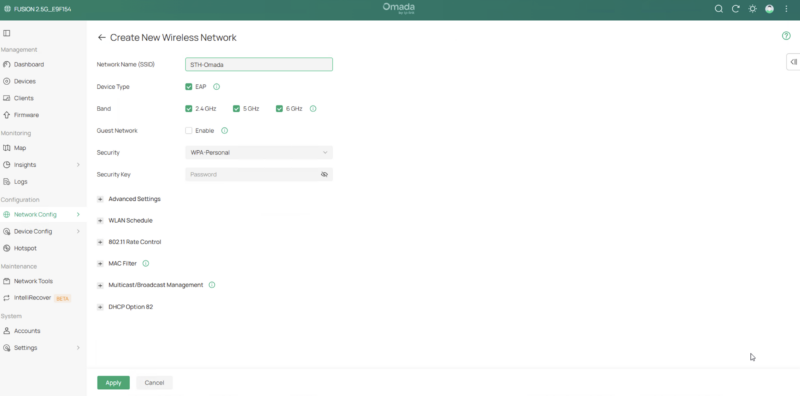Uncheck the 2.4 GHz band checkbox
Image resolution: width=800 pixels, height=396 pixels.
click(189, 109)
